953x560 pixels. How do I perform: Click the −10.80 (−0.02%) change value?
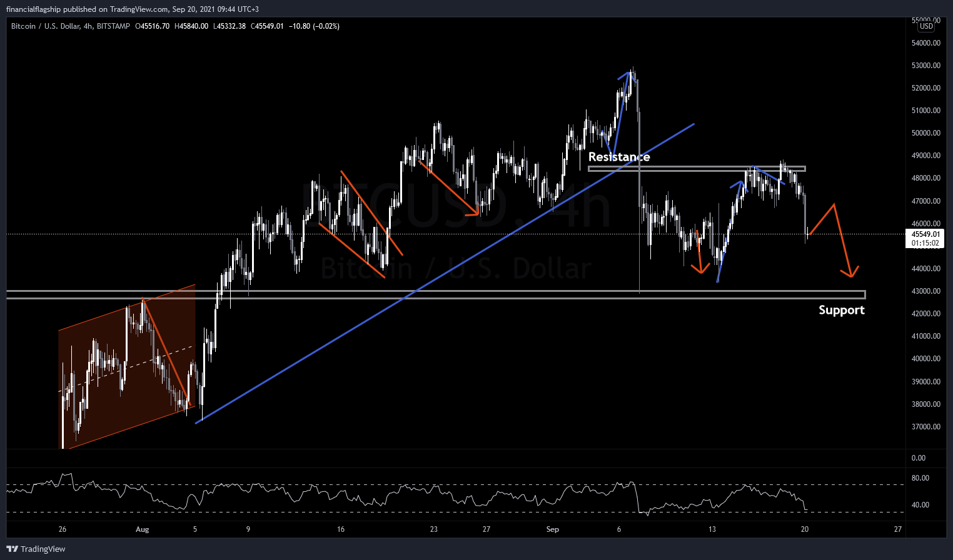[x=314, y=26]
